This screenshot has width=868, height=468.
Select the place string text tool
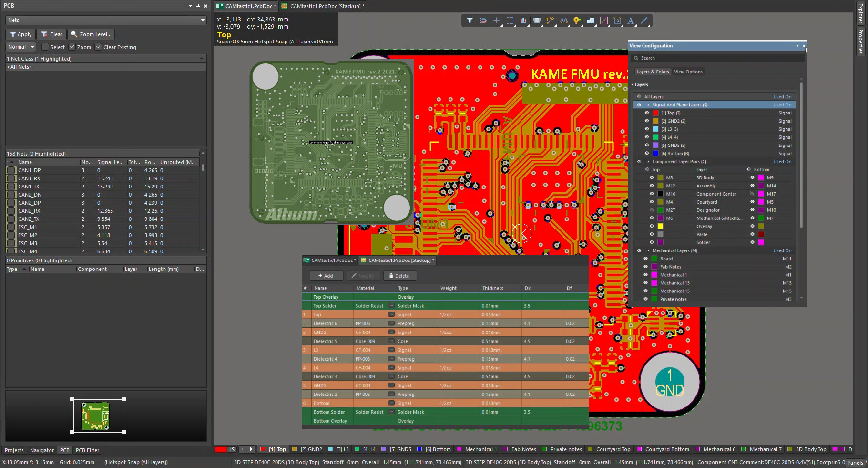(631, 21)
